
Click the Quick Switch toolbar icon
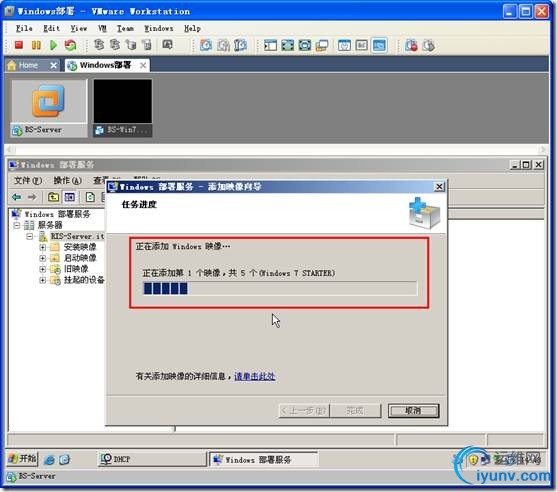click(305, 45)
